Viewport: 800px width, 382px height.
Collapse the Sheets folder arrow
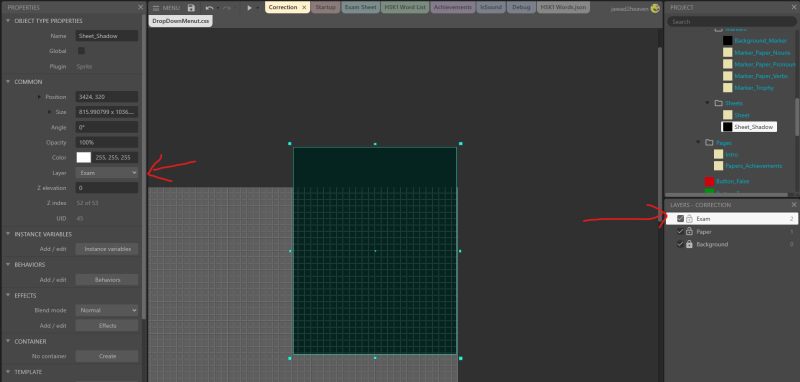(x=707, y=103)
